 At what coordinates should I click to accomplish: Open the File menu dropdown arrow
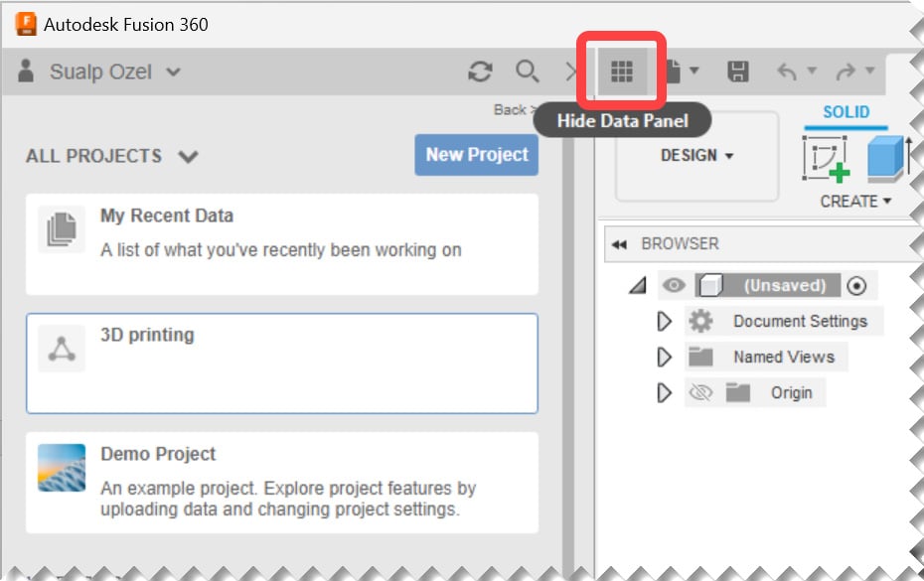tap(694, 71)
